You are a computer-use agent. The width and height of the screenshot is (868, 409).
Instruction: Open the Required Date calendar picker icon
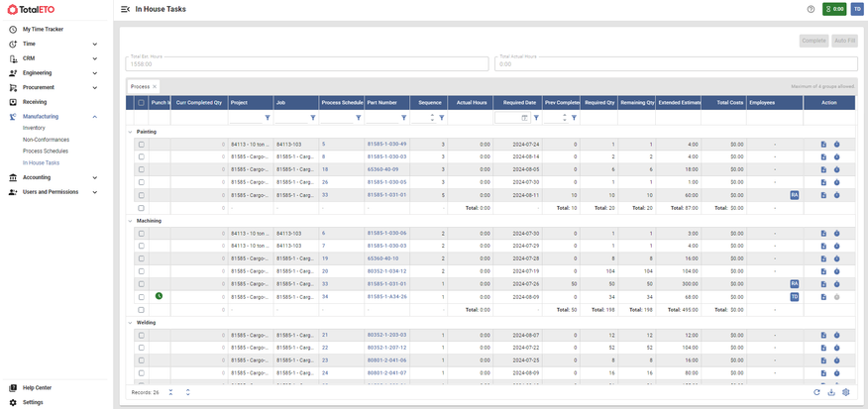pyautogui.click(x=525, y=118)
